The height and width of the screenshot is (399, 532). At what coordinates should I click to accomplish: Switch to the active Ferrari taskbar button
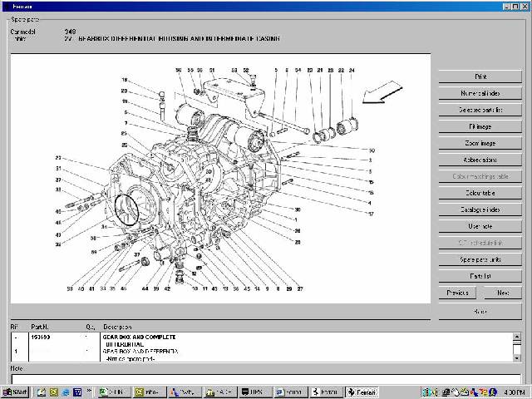click(362, 392)
